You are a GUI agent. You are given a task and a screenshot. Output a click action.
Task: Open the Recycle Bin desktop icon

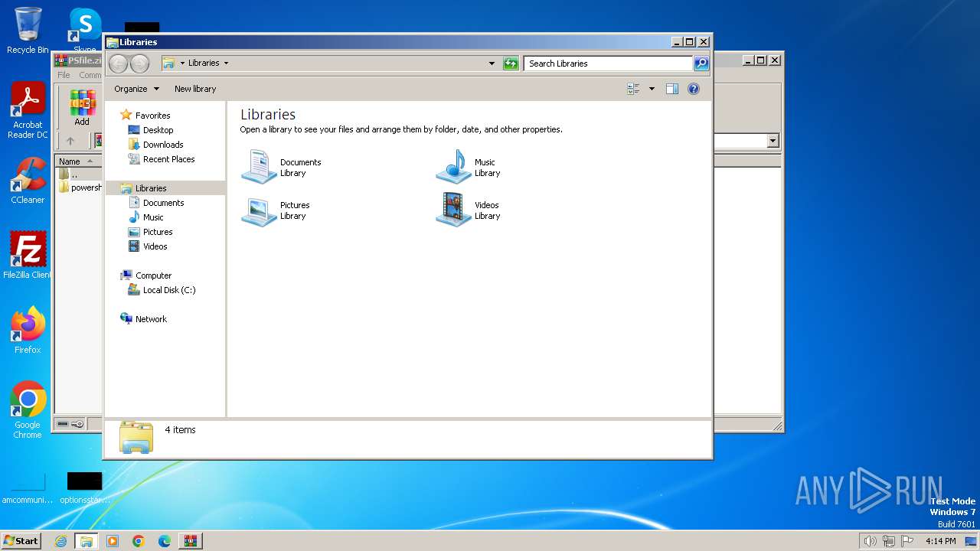click(28, 31)
